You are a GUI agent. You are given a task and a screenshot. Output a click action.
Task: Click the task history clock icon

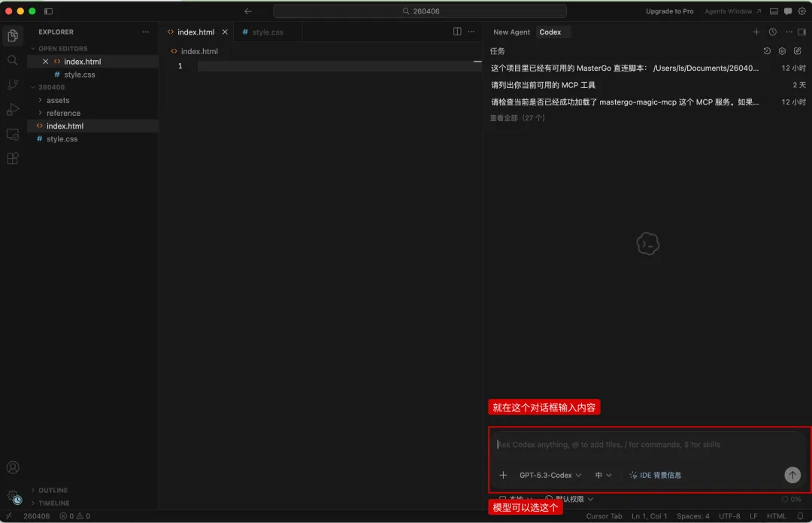[x=767, y=50]
